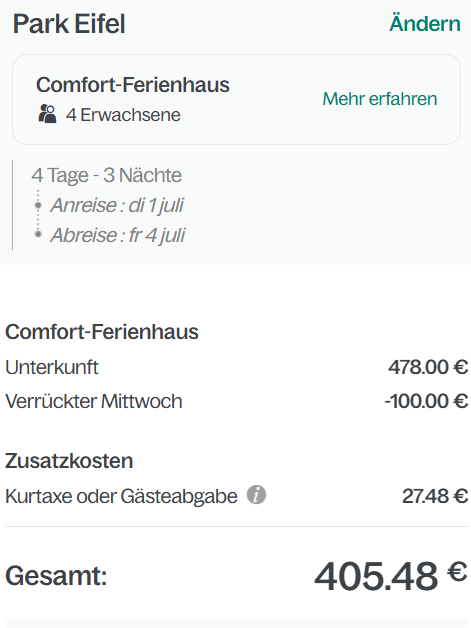Click the Comfort-Ferienhaus card title
Screen dimensions: 471x628
[133, 85]
